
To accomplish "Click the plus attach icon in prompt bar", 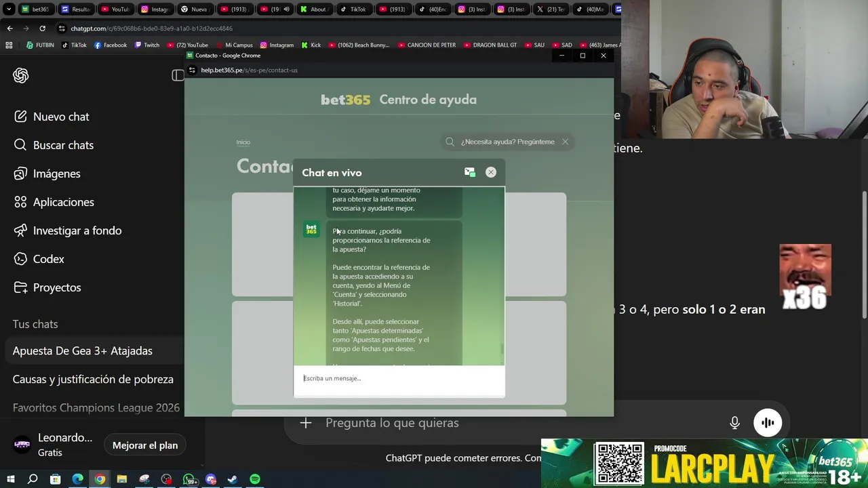I will 306,423.
